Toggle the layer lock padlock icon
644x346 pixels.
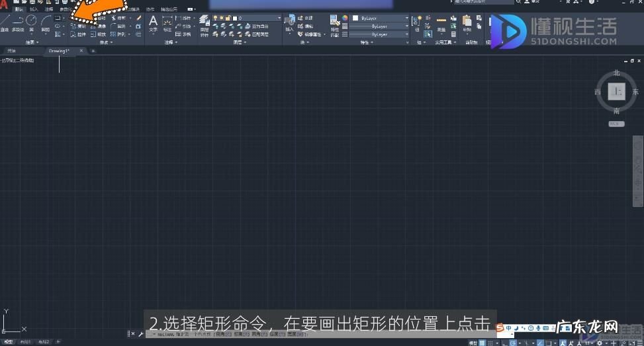point(228,18)
